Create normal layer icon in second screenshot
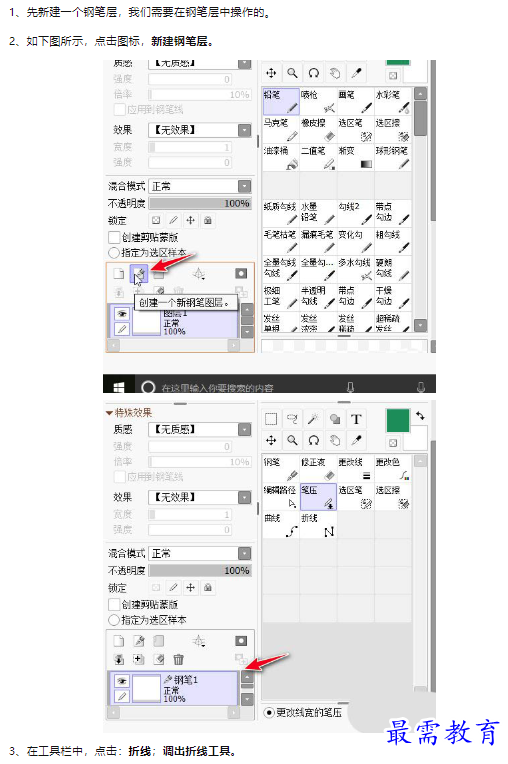Viewport: 508px width, 764px height. click(118, 641)
